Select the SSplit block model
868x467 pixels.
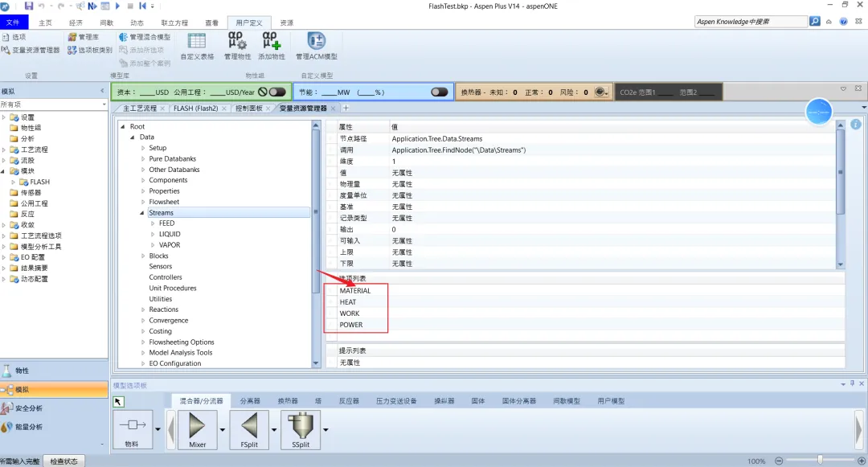(x=301, y=429)
